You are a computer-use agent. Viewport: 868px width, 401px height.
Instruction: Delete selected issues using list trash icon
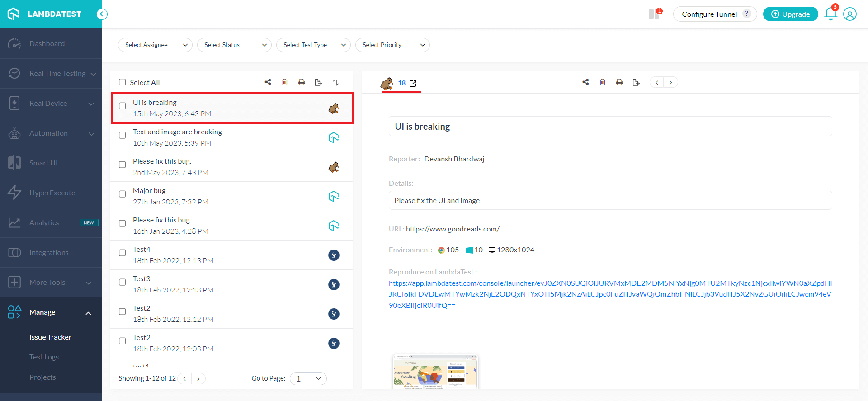point(285,82)
